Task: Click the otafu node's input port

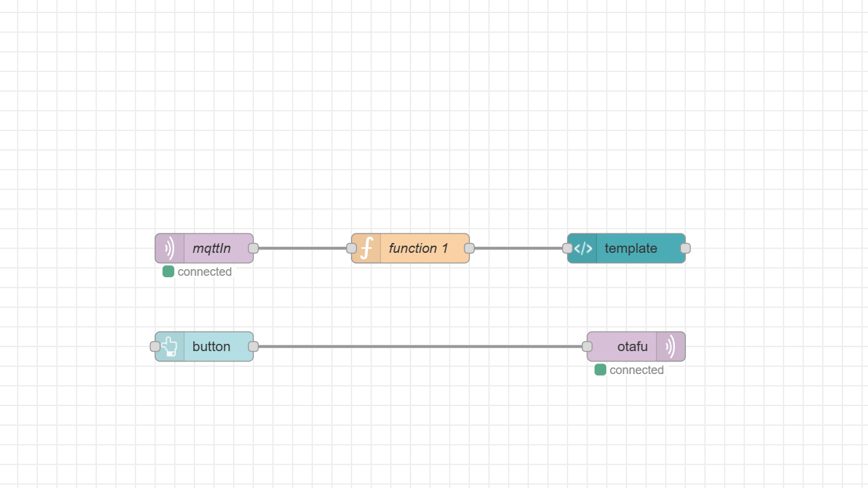Action: (x=587, y=347)
